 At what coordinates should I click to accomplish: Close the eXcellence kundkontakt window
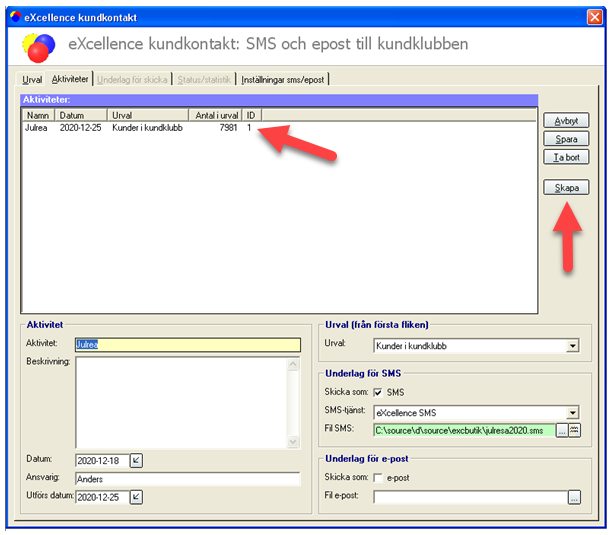click(595, 17)
